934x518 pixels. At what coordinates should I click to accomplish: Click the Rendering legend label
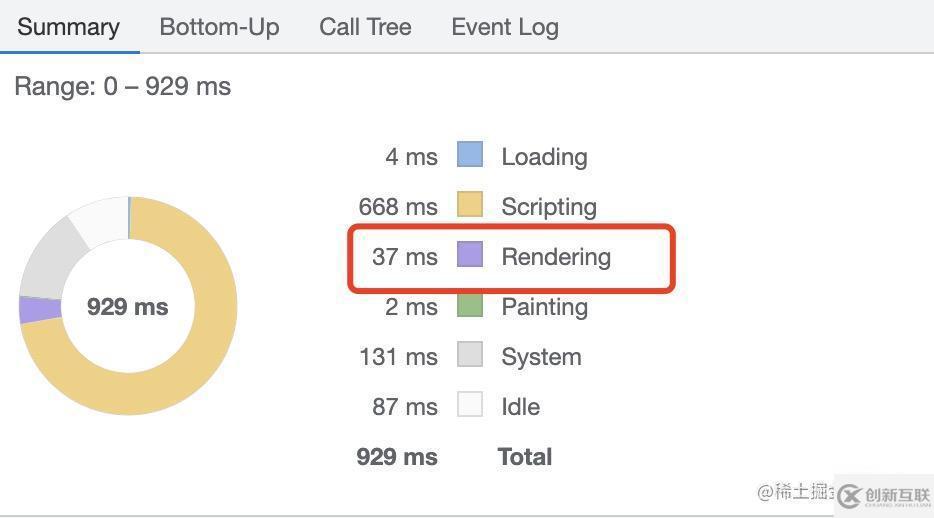click(x=556, y=257)
